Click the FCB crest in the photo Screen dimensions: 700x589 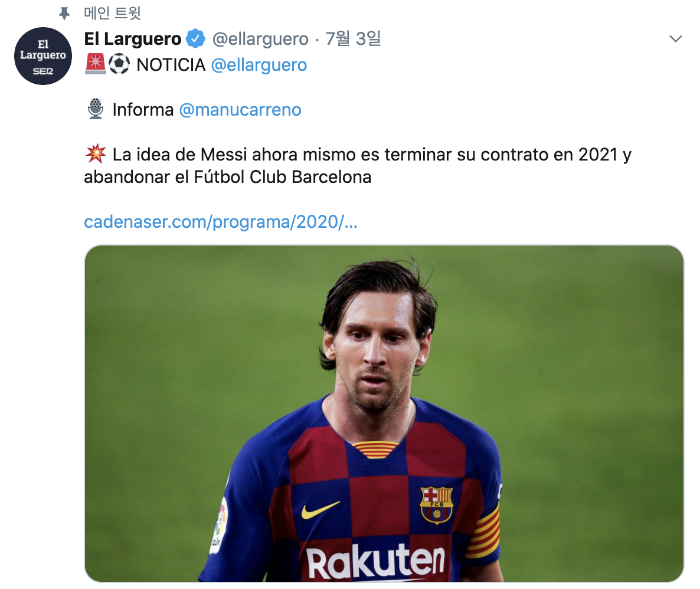[437, 505]
